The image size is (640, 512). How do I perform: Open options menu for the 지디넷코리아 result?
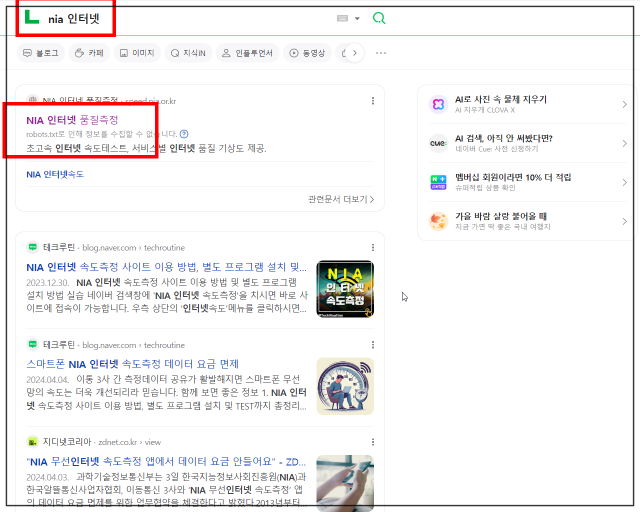373,442
